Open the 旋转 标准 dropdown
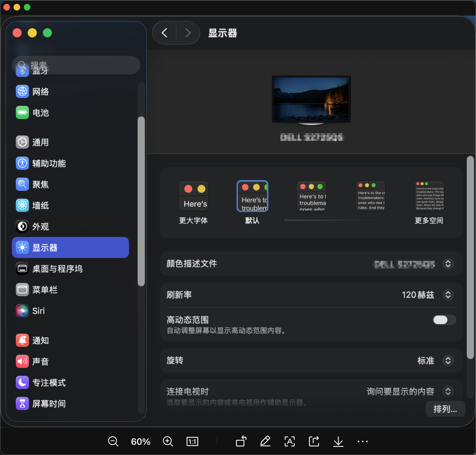The width and height of the screenshot is (476, 455). pos(448,360)
